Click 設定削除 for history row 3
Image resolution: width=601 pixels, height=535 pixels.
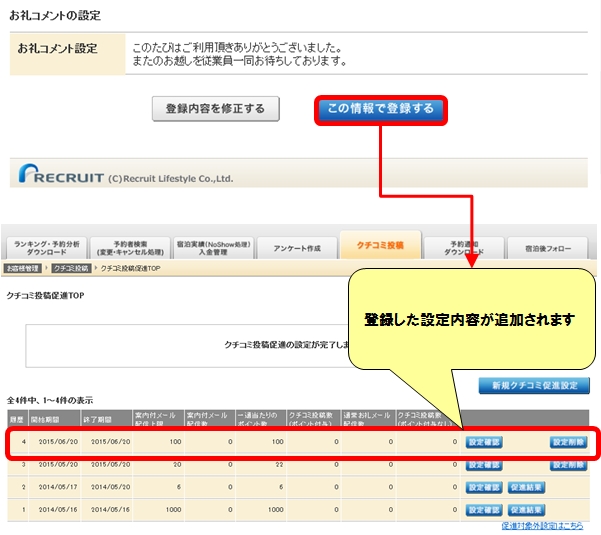pyautogui.click(x=568, y=465)
